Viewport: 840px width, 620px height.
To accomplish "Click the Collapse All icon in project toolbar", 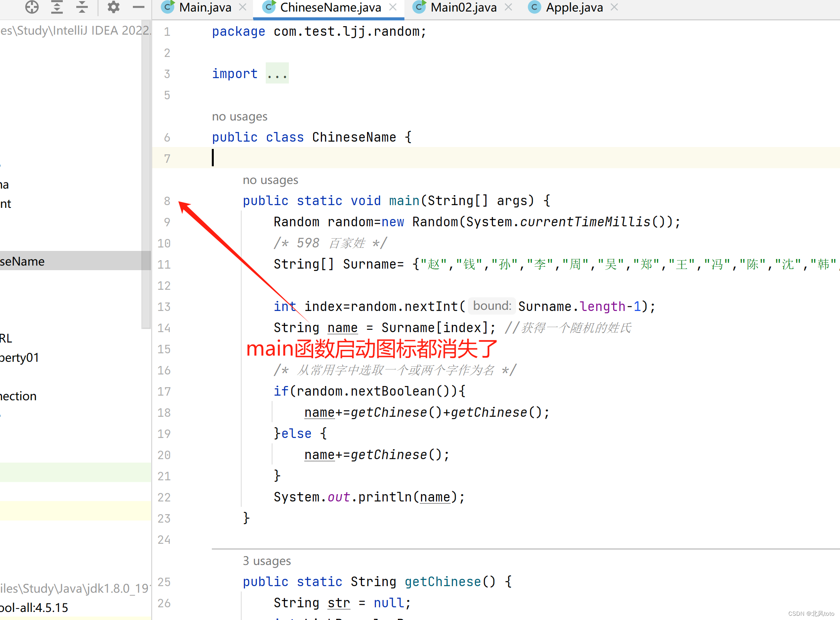I will point(82,7).
